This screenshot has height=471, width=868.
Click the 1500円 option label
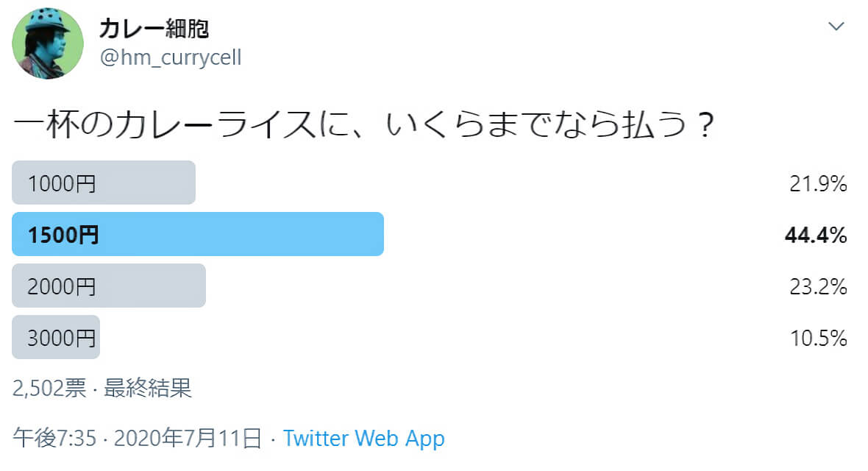[x=63, y=234]
